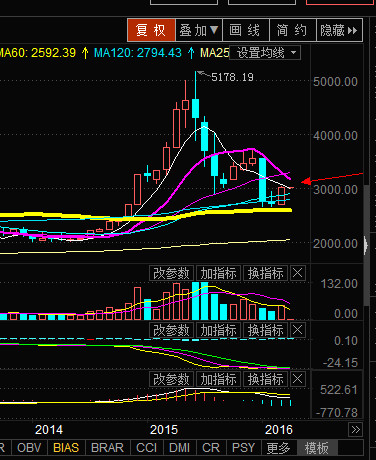Click the 隐藏 panel button
This screenshot has height=460, width=376.
tap(339, 30)
